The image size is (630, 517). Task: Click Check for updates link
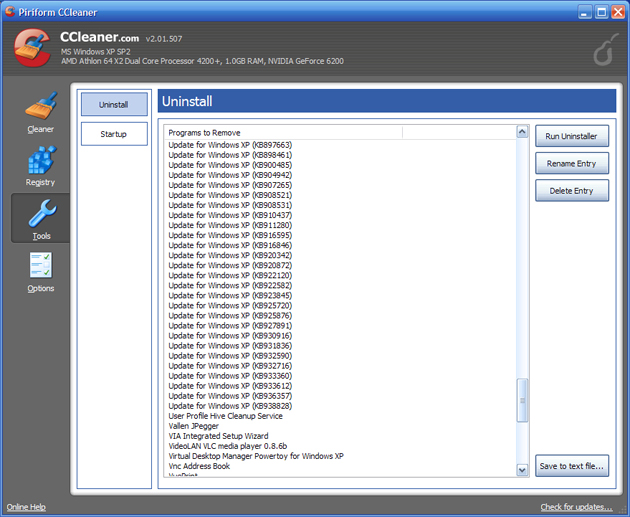pos(576,507)
